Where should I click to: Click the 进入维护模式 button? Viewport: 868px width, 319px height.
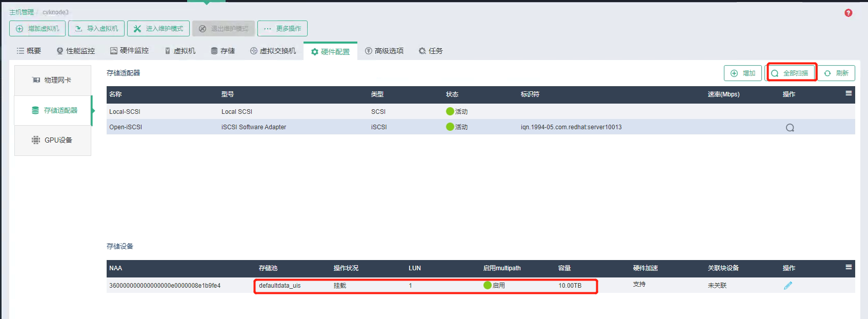click(158, 29)
